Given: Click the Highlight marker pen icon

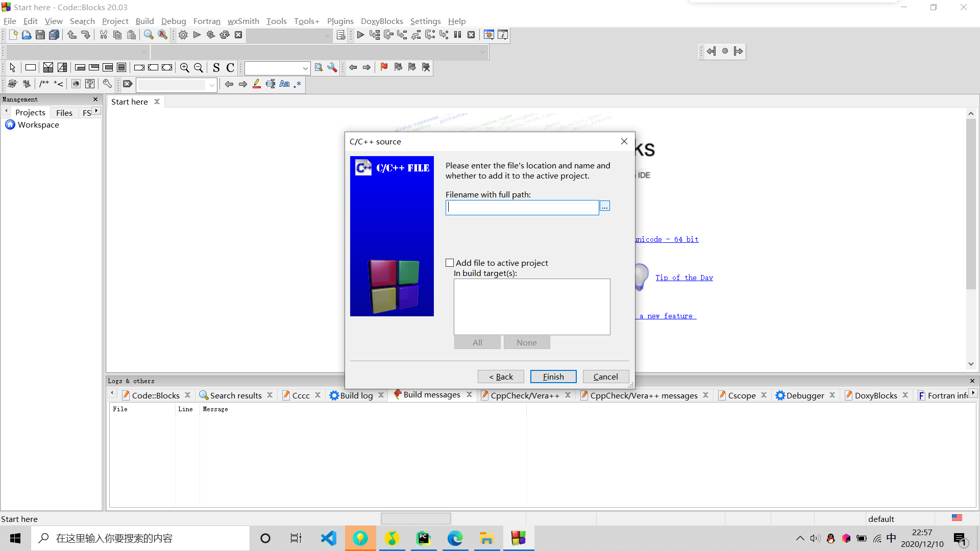Looking at the screenshot, I should [257, 84].
